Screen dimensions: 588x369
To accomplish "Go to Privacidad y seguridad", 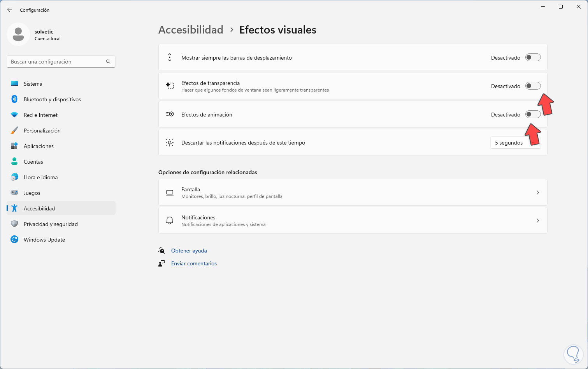I will tap(51, 224).
